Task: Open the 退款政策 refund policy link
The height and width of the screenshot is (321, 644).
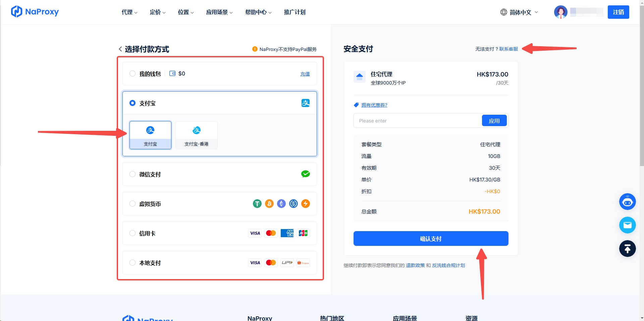Action: click(415, 265)
